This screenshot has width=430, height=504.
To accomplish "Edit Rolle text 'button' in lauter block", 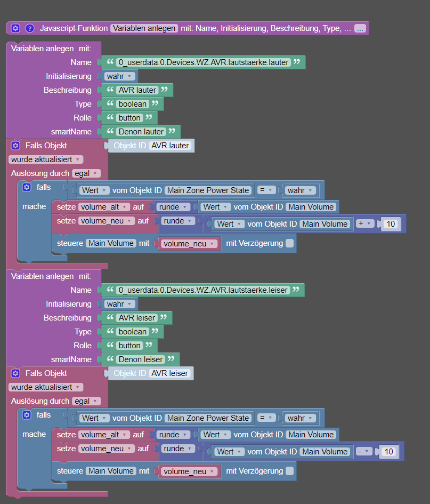I will [129, 118].
